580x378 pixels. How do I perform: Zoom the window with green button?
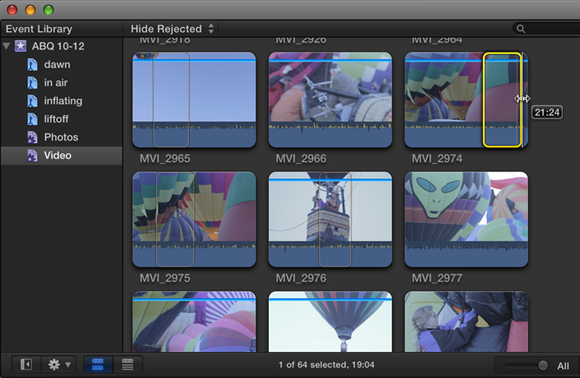[48, 10]
